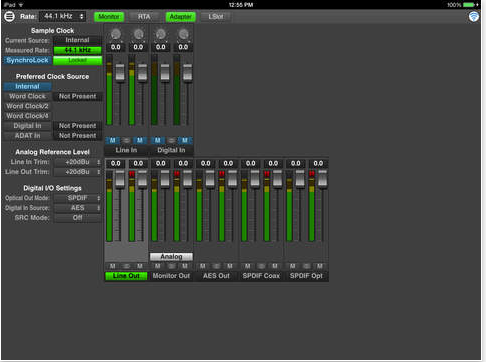Toggle the SPDIF Opt stereo link icon
The image size is (486, 362).
tap(306, 266)
